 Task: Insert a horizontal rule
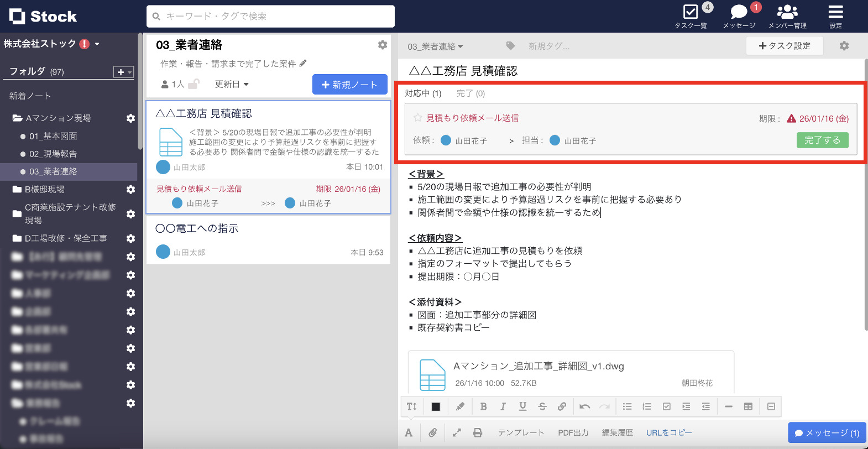[x=729, y=406]
